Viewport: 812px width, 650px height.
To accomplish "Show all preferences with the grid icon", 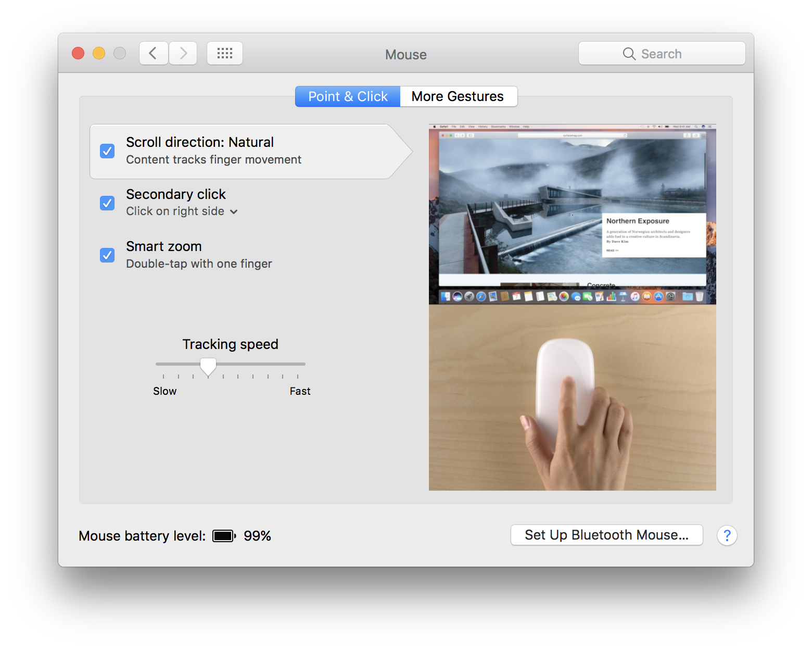I will (225, 53).
